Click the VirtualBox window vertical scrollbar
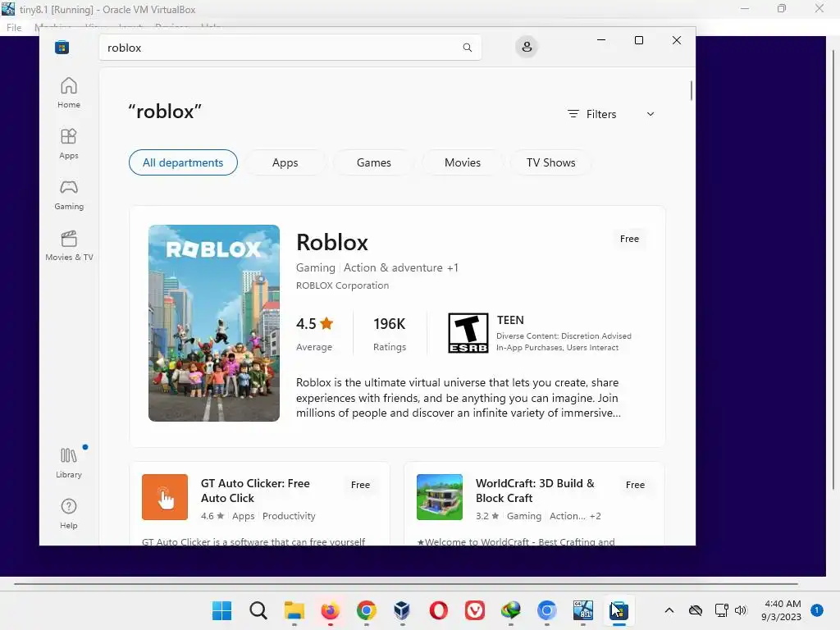Screen dimensions: 840x630 [833, 268]
